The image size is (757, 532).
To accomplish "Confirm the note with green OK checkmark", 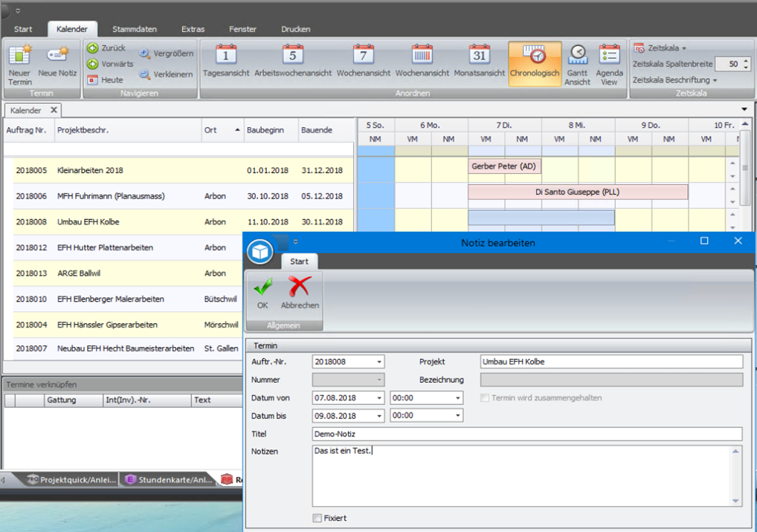I will coord(262,293).
